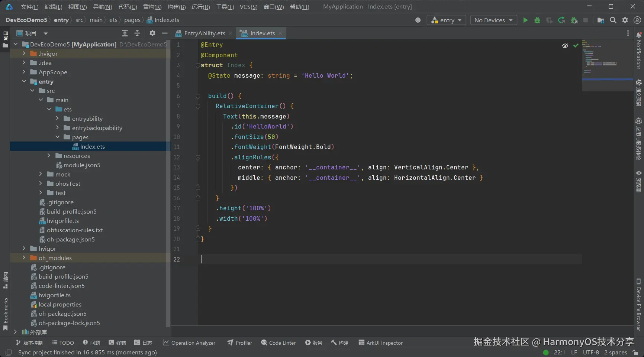Open the No Devices dropdown
This screenshot has width=644, height=357.
point(493,20)
